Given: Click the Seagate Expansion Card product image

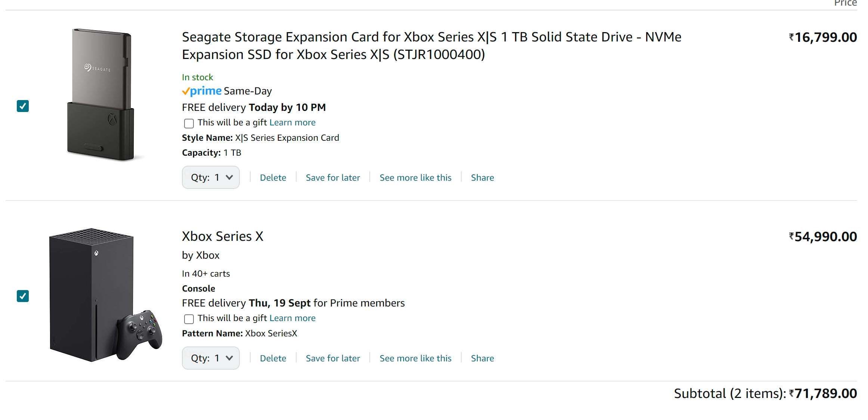Looking at the screenshot, I should pyautogui.click(x=101, y=95).
